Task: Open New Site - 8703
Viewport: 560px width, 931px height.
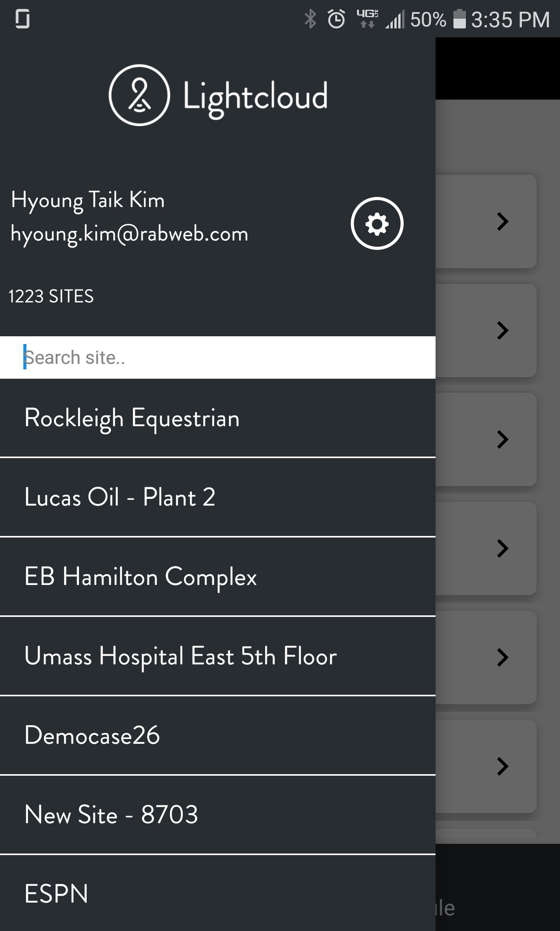Action: tap(111, 815)
